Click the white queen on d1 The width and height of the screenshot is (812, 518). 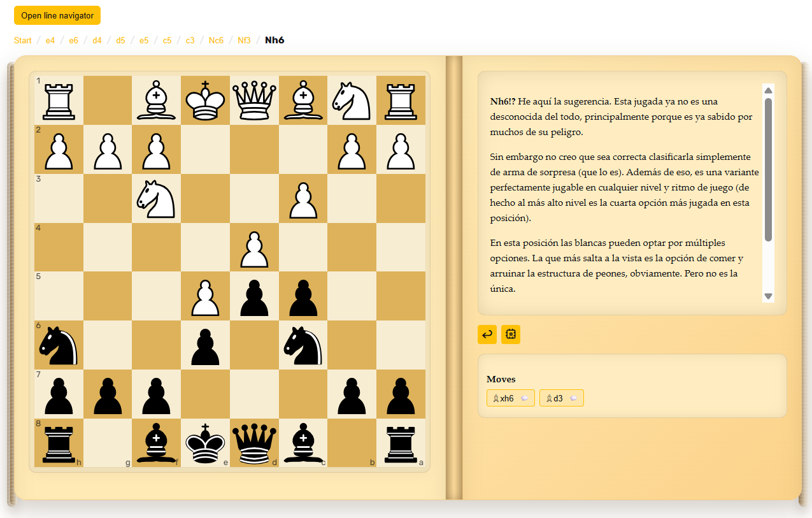click(x=254, y=101)
